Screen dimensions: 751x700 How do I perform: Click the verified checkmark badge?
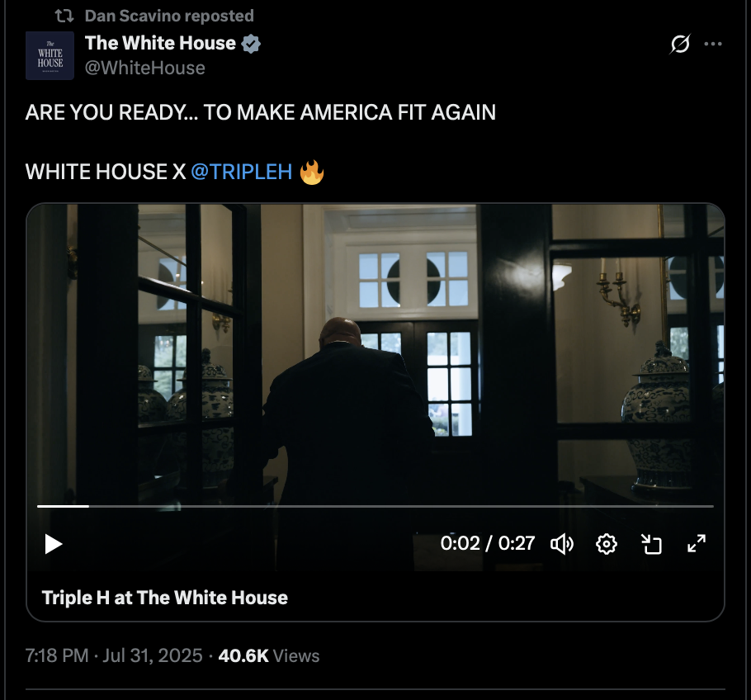tap(251, 44)
